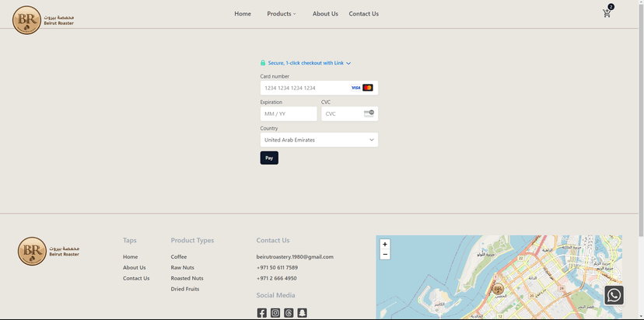Click the beirutroastery email address link

295,256
